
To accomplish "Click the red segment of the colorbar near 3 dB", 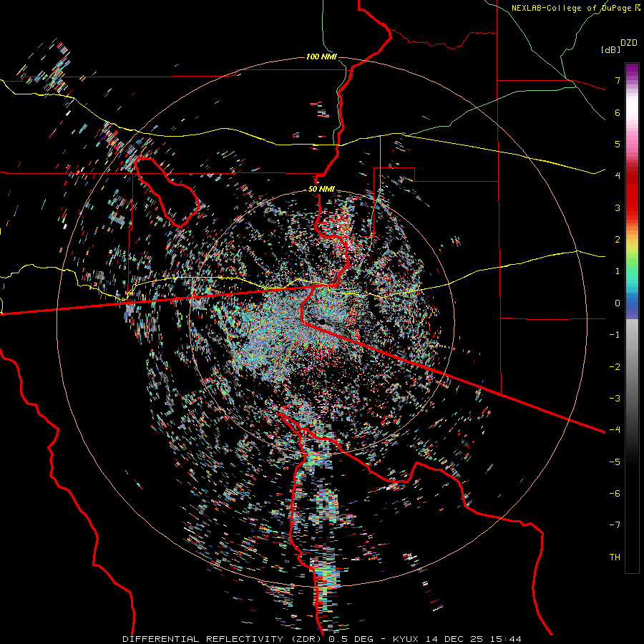I will [x=632, y=205].
